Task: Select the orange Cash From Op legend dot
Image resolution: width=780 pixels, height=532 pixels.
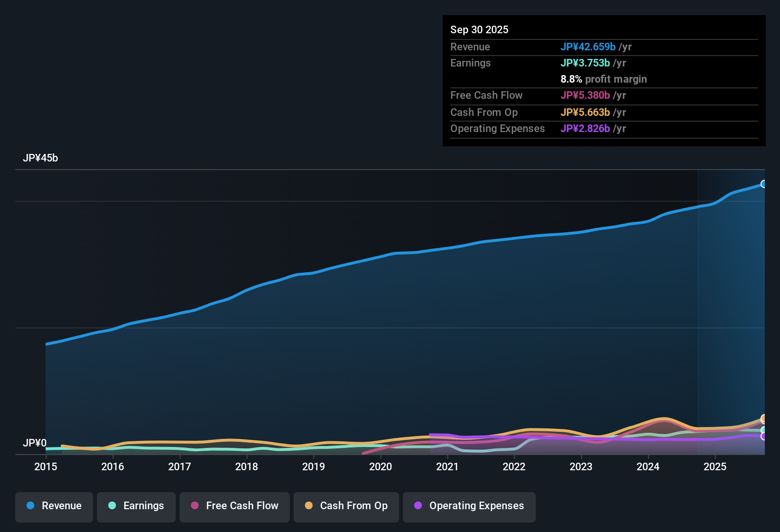Action: tap(309, 506)
